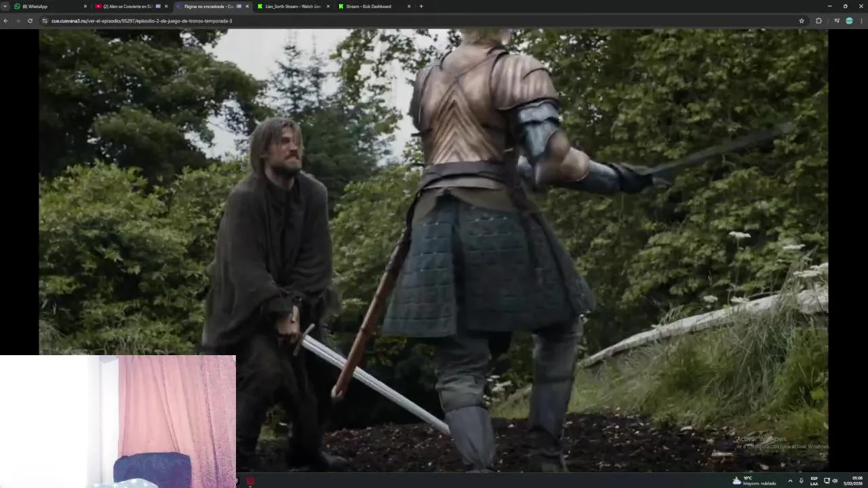Open the taskbar clock and date

854,481
